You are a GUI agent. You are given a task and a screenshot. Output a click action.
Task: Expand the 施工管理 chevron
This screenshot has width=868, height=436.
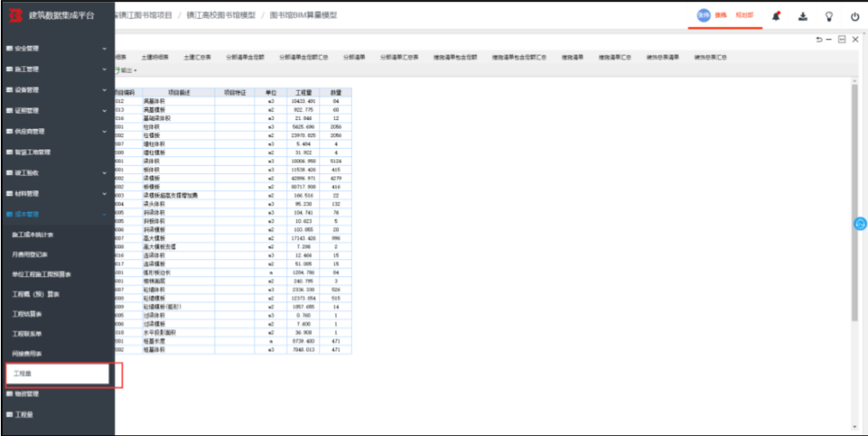pyautogui.click(x=105, y=69)
